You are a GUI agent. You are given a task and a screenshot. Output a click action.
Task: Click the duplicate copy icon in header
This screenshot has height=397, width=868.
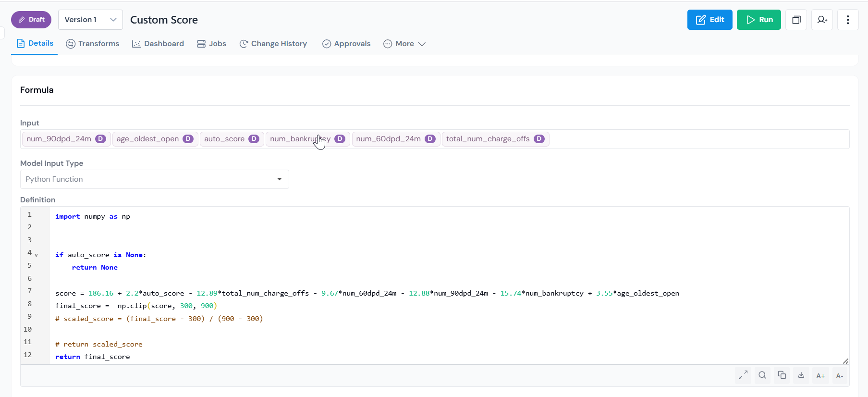(796, 20)
